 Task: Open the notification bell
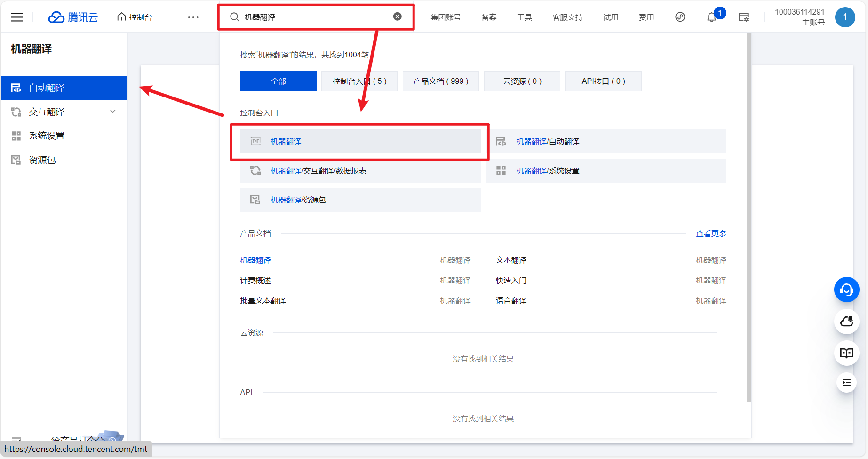[x=712, y=17]
